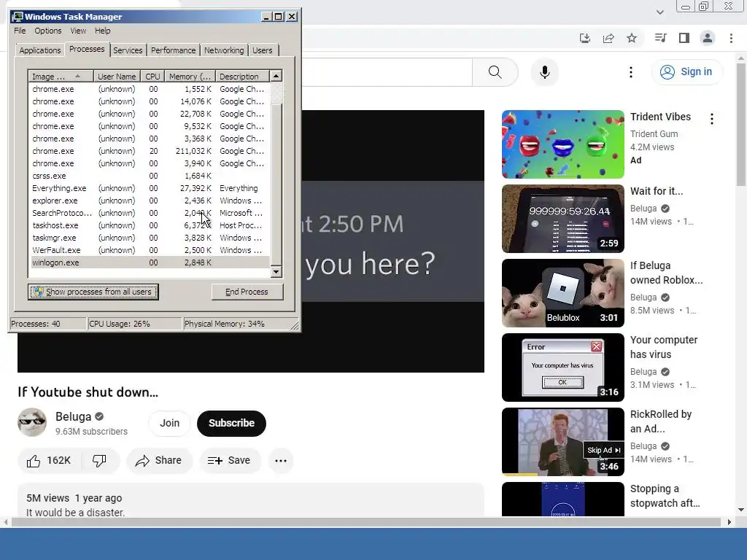Bookmark this page with the star icon
Viewport: 747px width, 560px height.
[x=632, y=38]
